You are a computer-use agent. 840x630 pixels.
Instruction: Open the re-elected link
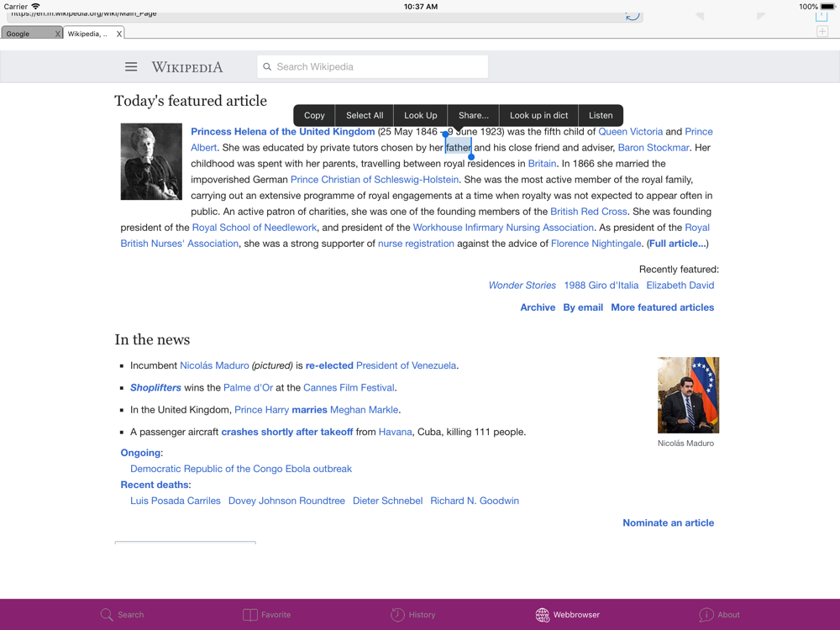click(x=329, y=366)
